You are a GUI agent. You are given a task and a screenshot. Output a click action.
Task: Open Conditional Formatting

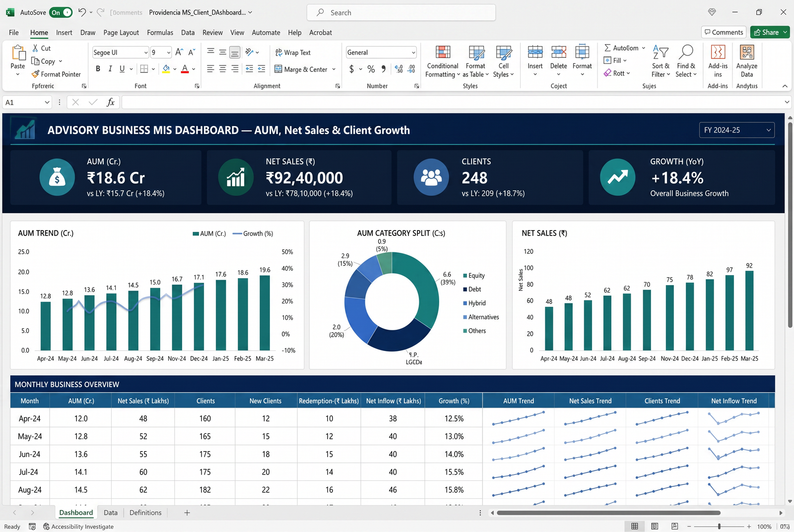443,61
